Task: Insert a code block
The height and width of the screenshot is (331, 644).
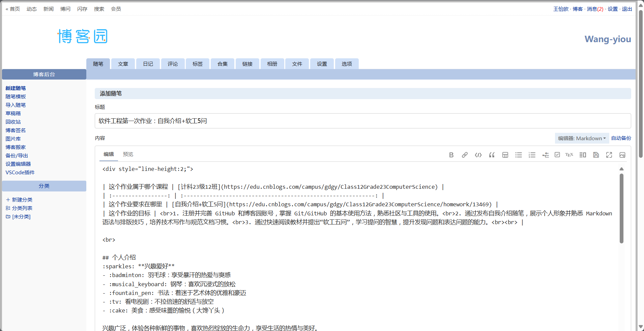Action: (478, 155)
